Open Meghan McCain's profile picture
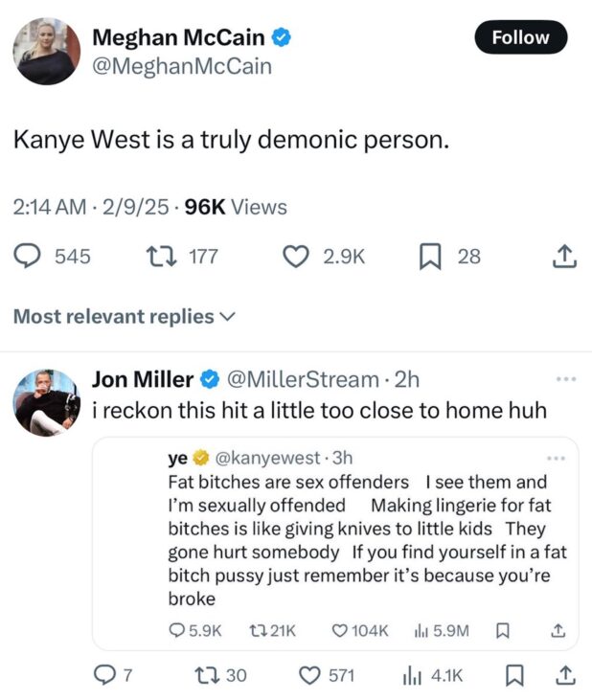Image resolution: width=592 pixels, height=700 pixels. [x=45, y=51]
